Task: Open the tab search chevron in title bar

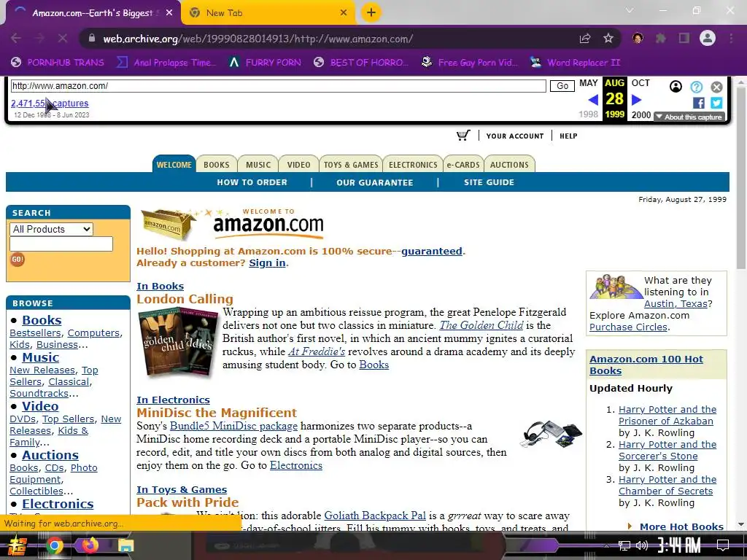Action: pyautogui.click(x=630, y=10)
